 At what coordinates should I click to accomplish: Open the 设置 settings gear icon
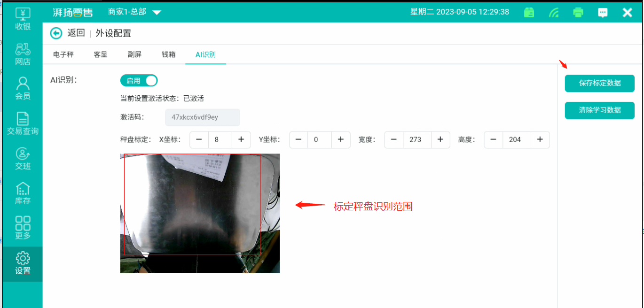pos(23,263)
